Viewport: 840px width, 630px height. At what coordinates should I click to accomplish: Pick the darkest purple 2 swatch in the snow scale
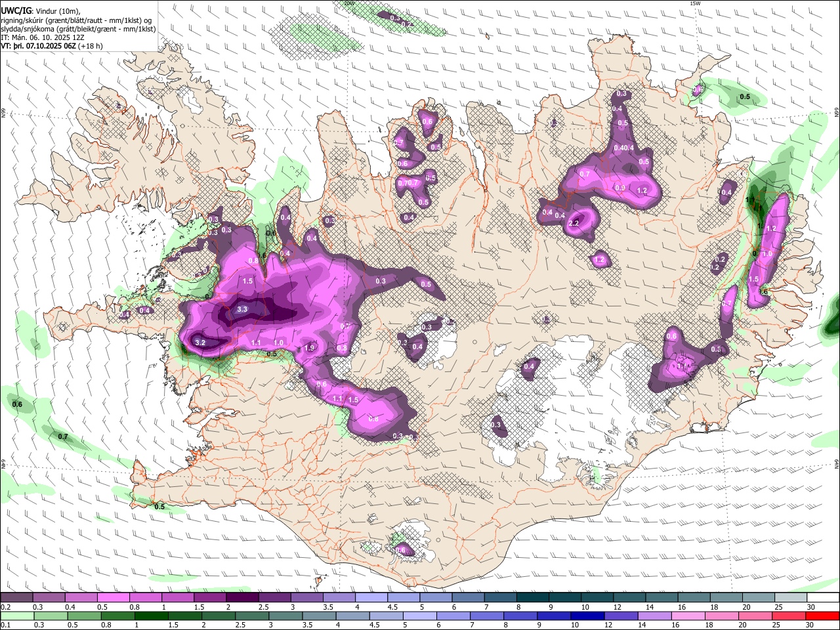242,597
